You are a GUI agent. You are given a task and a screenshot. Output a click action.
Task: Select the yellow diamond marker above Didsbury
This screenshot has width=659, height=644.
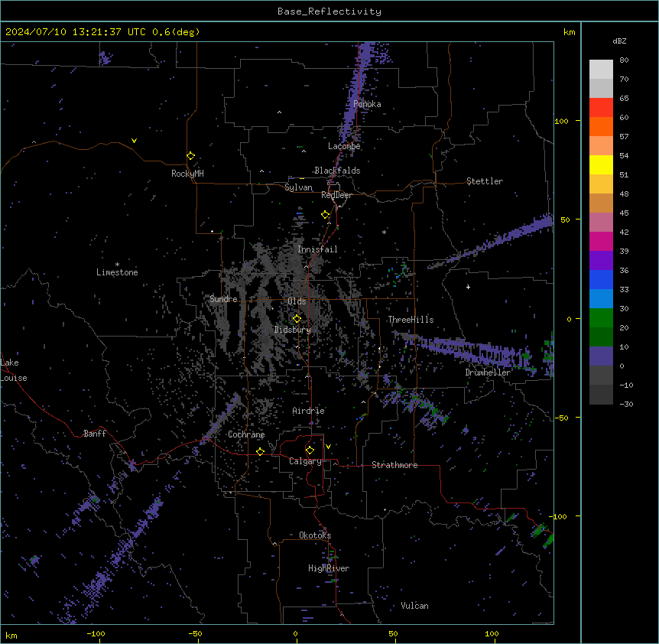[x=297, y=319]
